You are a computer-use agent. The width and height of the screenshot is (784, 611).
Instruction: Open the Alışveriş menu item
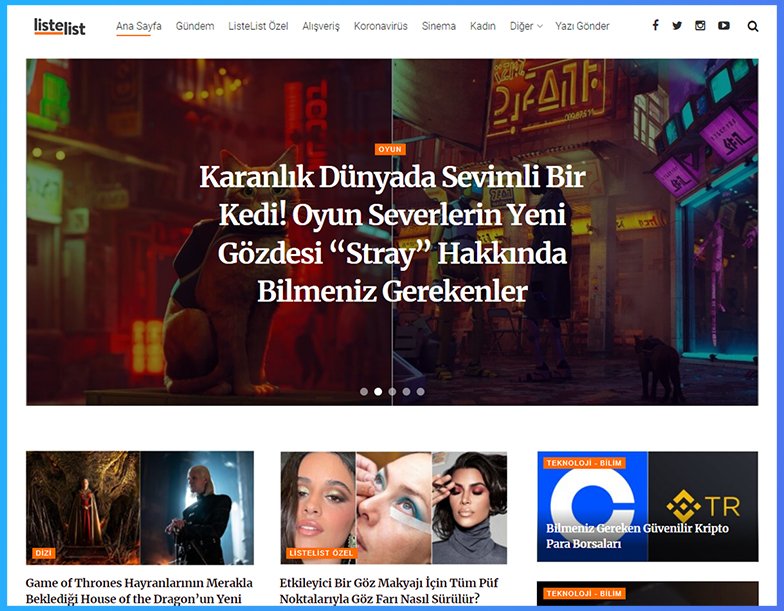pyautogui.click(x=320, y=26)
